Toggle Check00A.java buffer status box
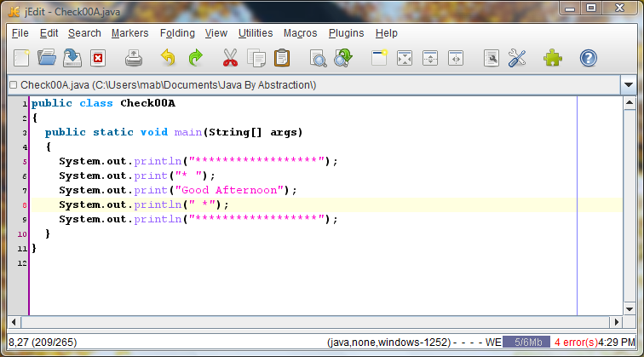 (x=13, y=85)
